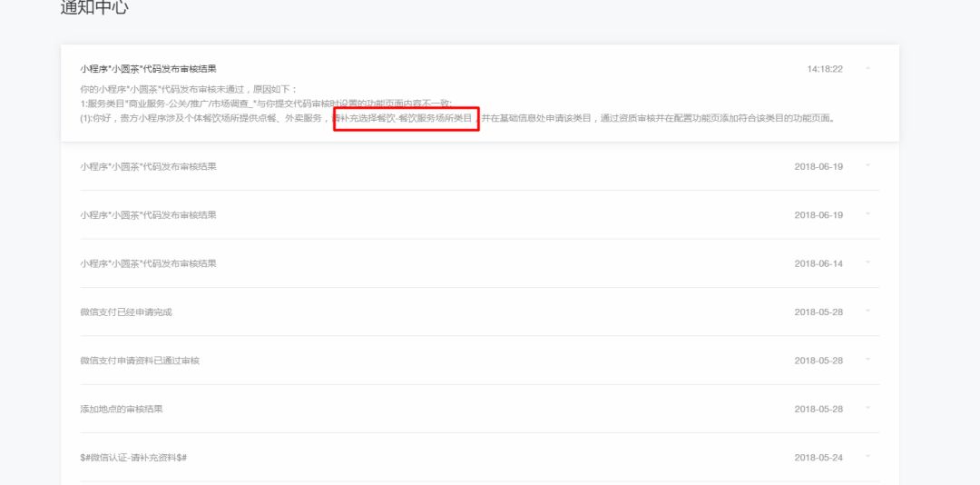Click the date of 微信支付已经申请完成 row
Viewport: 980px width, 485px height.
point(818,312)
